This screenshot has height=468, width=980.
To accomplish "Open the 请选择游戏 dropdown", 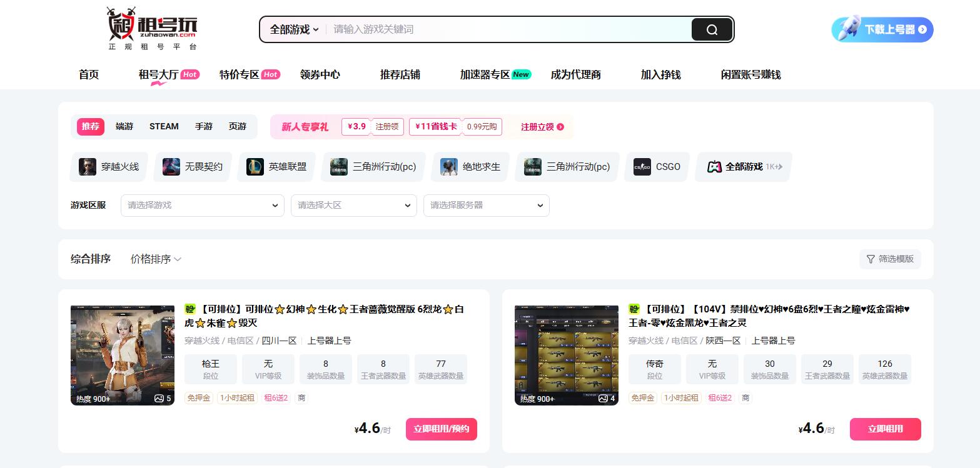I will point(202,206).
